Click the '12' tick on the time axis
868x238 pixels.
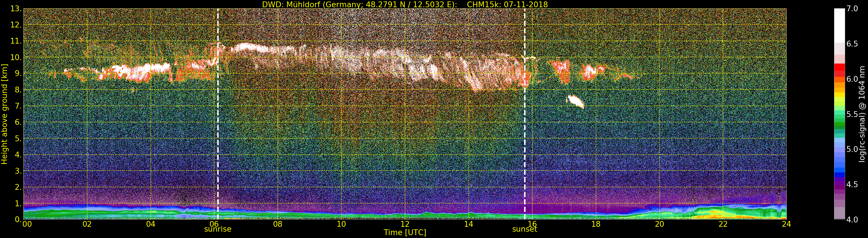point(405,224)
